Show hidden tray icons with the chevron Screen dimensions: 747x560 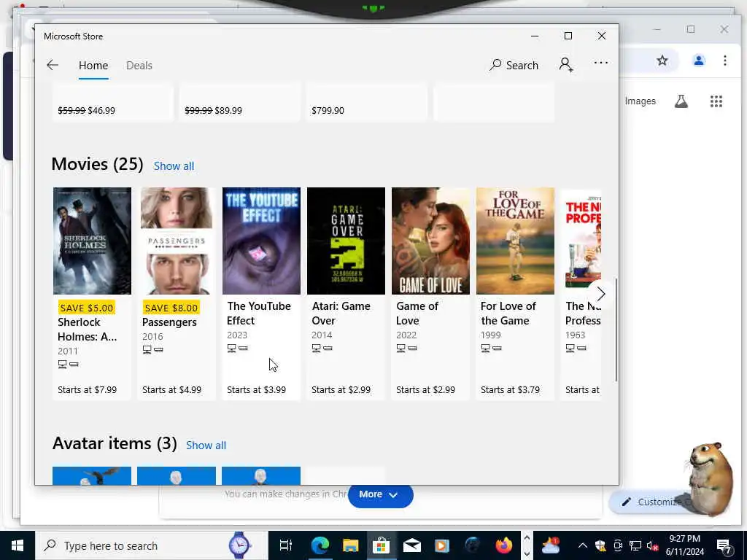coord(582,545)
